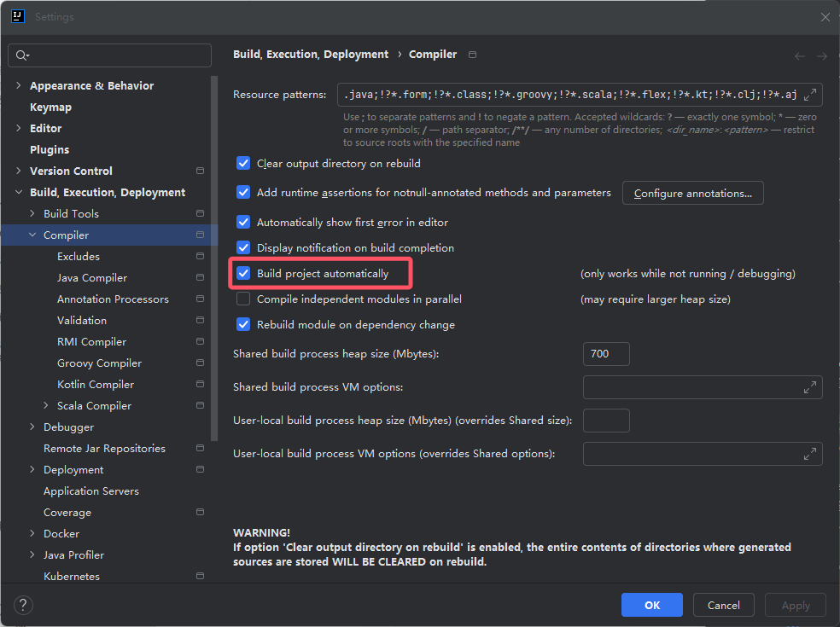This screenshot has height=627, width=840.
Task: Toggle Clear output directory on rebuild
Action: [243, 163]
